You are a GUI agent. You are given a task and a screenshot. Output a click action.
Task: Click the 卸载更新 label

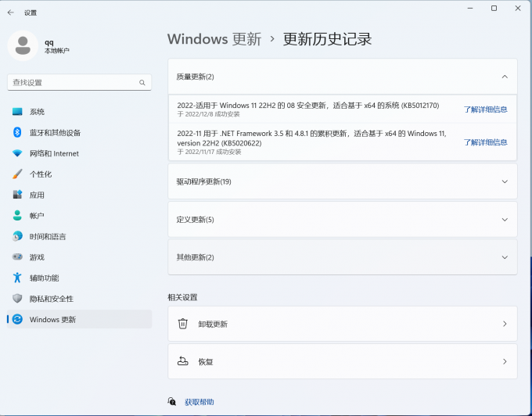click(213, 324)
